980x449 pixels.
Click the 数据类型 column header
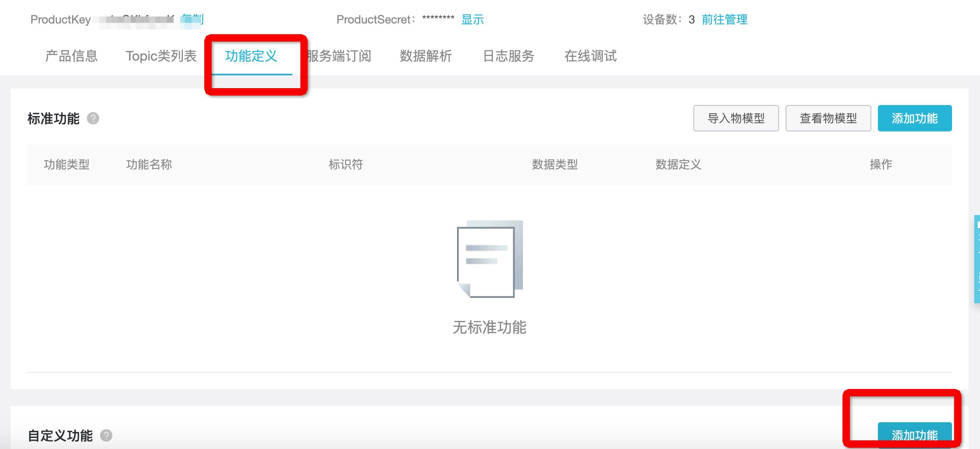(555, 164)
